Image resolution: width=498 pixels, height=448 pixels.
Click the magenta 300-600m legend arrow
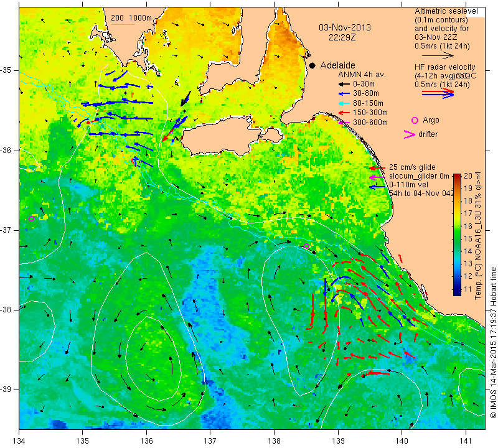coord(343,122)
